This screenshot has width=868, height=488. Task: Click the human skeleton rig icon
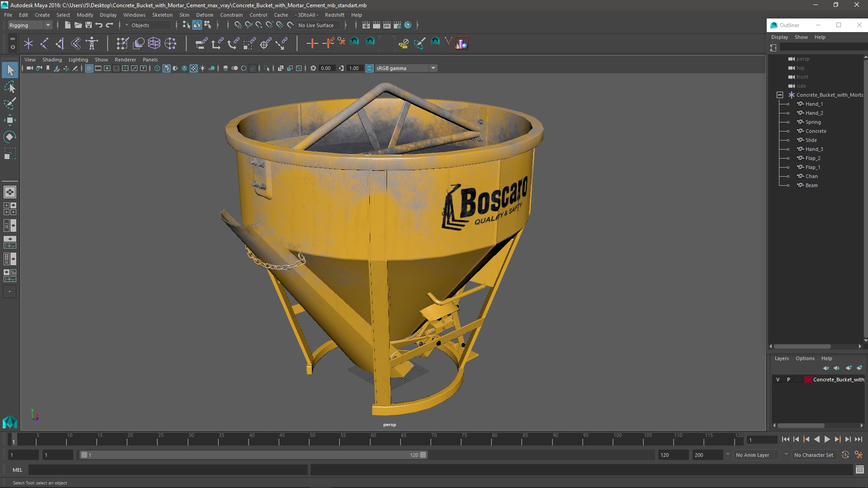pyautogui.click(x=92, y=43)
